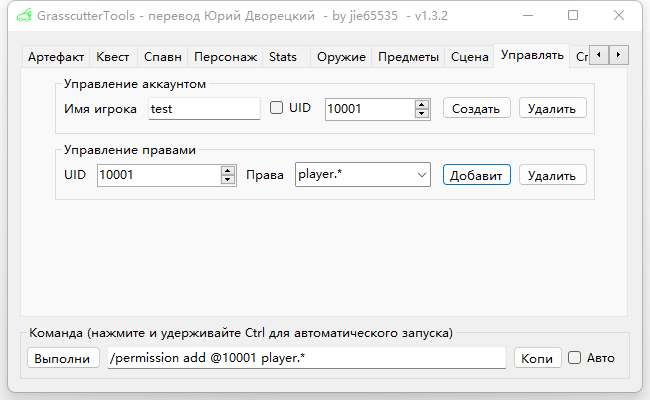Decrement the permissions UID spinner value
The width and height of the screenshot is (650, 400).
[x=227, y=180]
